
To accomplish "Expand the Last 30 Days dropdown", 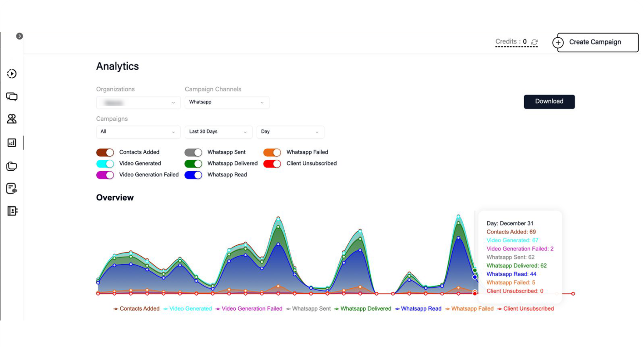I will pos(218,132).
